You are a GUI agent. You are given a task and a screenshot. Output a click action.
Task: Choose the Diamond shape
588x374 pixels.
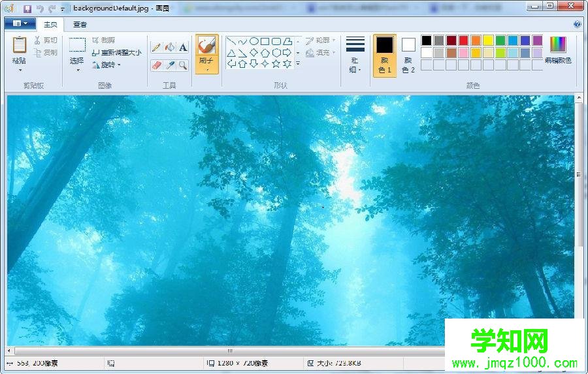tap(254, 53)
